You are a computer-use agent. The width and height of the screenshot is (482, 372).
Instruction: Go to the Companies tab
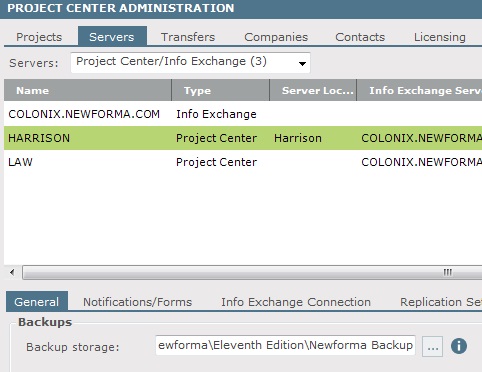(x=276, y=37)
